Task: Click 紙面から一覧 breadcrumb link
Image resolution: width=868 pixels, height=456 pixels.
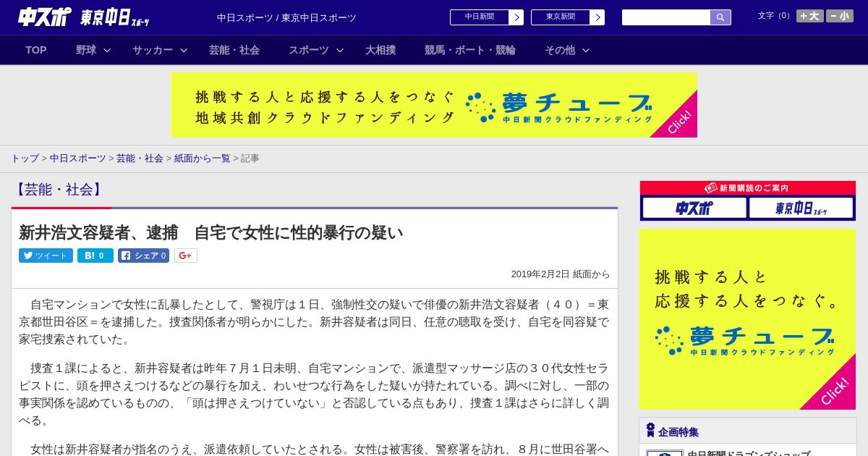Action: (x=202, y=158)
